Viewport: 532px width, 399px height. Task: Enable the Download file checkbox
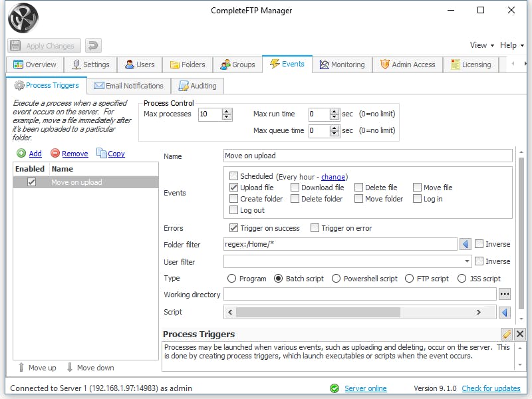coord(295,188)
